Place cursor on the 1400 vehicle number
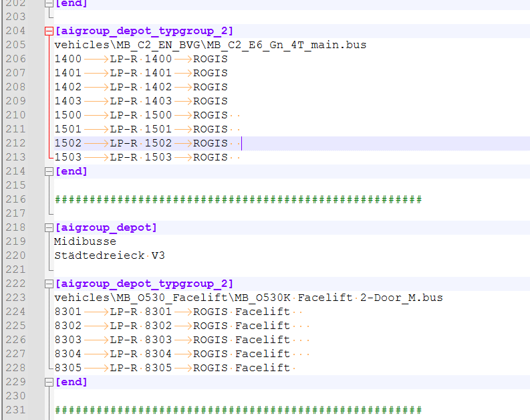 (68, 59)
